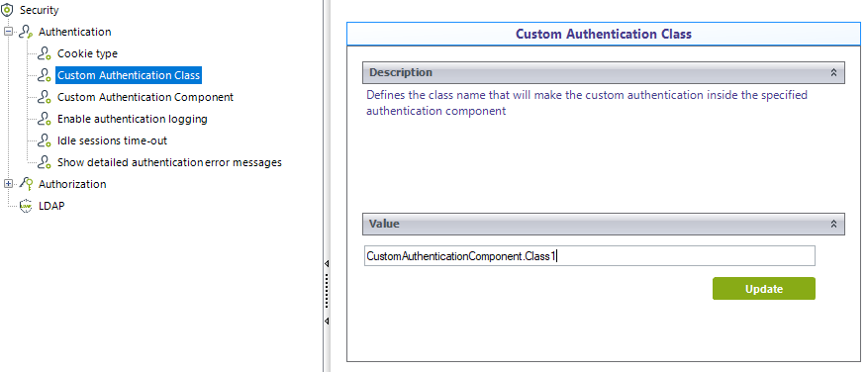
Task: Select Custom Authentication Class in tree
Action: pos(129,75)
